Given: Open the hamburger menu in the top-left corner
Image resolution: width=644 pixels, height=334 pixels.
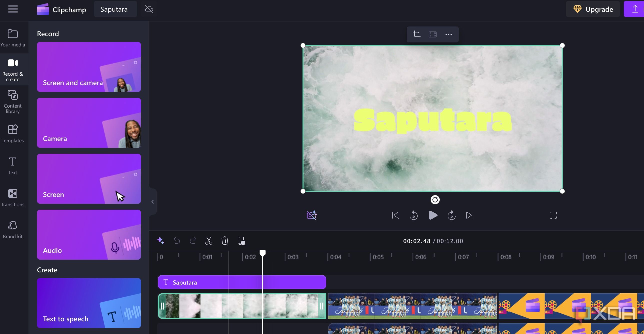Looking at the screenshot, I should [13, 9].
